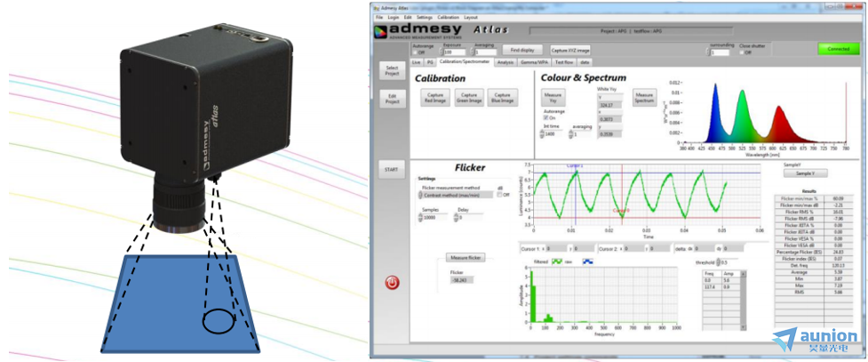The height and width of the screenshot is (362, 868).
Task: Switch to the Live tab
Action: (417, 62)
